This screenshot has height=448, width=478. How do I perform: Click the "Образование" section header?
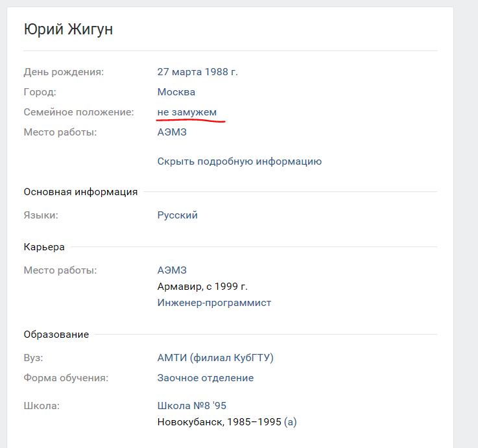(x=56, y=335)
